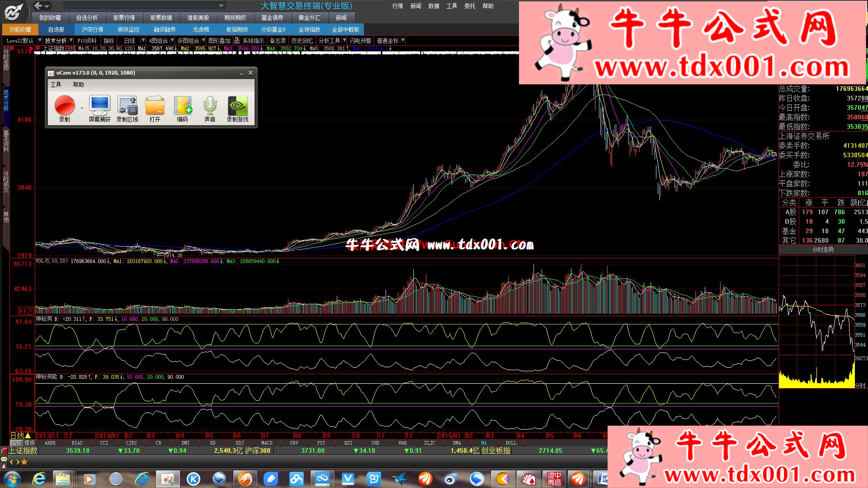This screenshot has width=868, height=488.
Task: Expand the 技术分析 dropdown arrow
Action: pyautogui.click(x=71, y=40)
